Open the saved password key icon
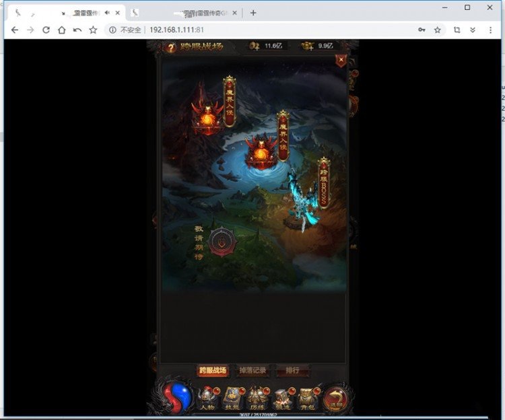Screen dimensions: 505x420 (x=422, y=30)
